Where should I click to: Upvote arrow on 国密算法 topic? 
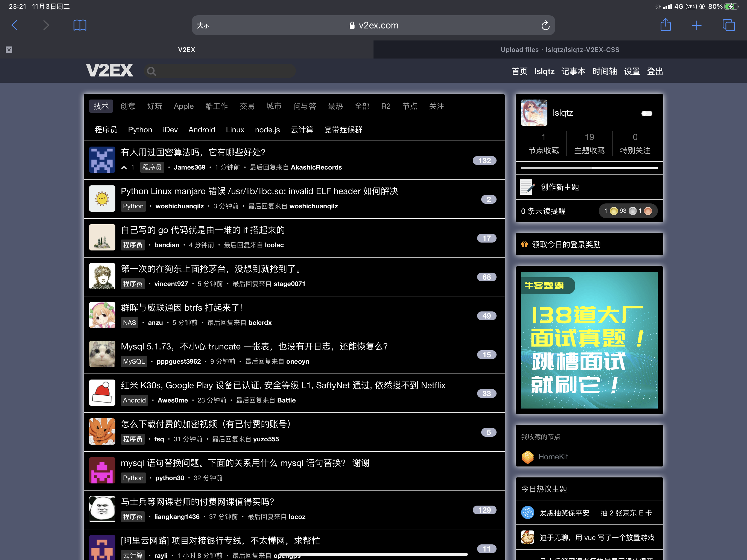click(x=124, y=168)
